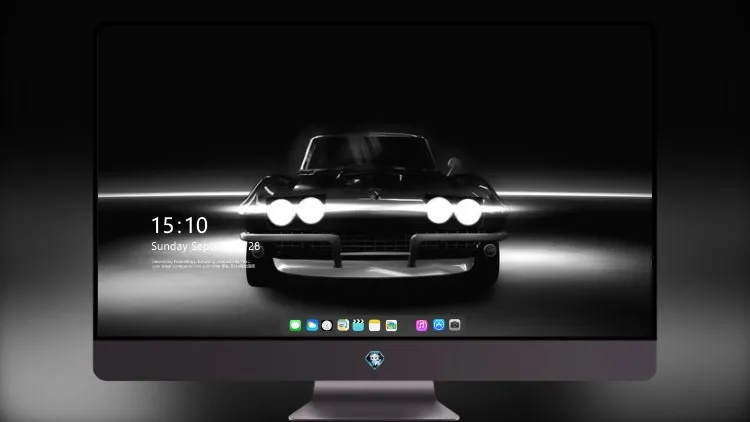
Task: Click the 15:10 clock widget
Action: coord(179,225)
